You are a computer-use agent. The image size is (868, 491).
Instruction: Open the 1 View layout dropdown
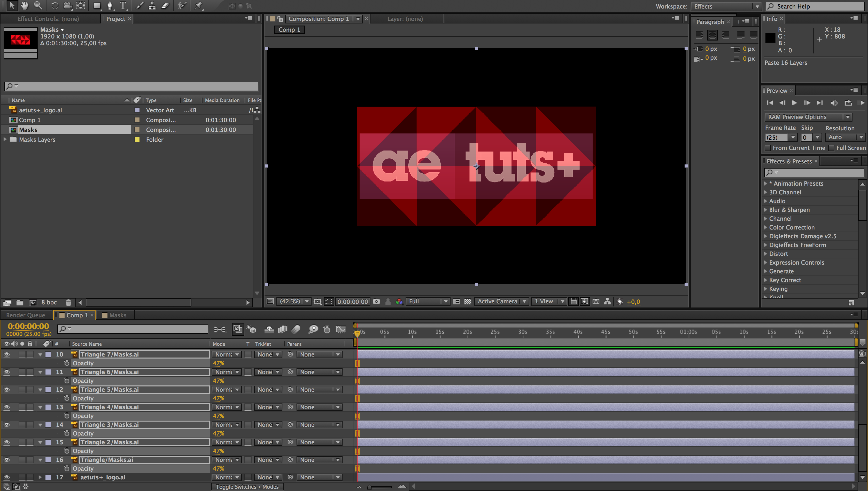549,302
